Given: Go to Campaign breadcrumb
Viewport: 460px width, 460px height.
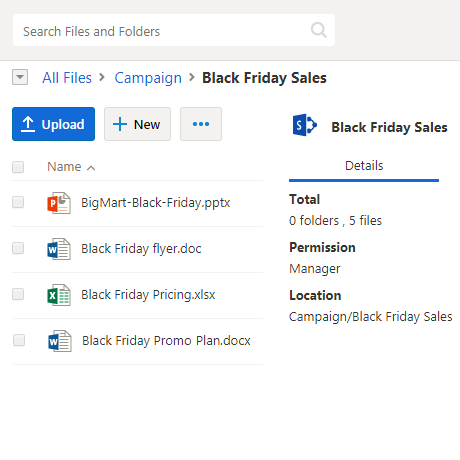Looking at the screenshot, I should 148,78.
